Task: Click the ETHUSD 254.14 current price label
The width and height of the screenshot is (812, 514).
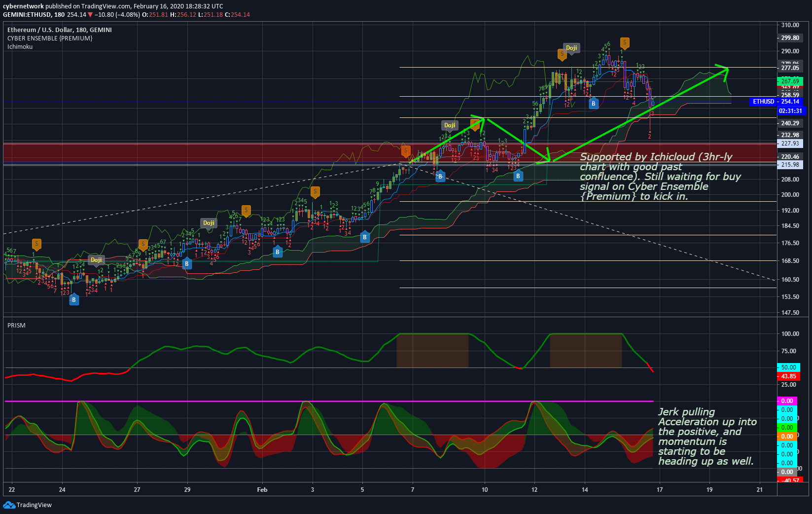Action: 776,102
